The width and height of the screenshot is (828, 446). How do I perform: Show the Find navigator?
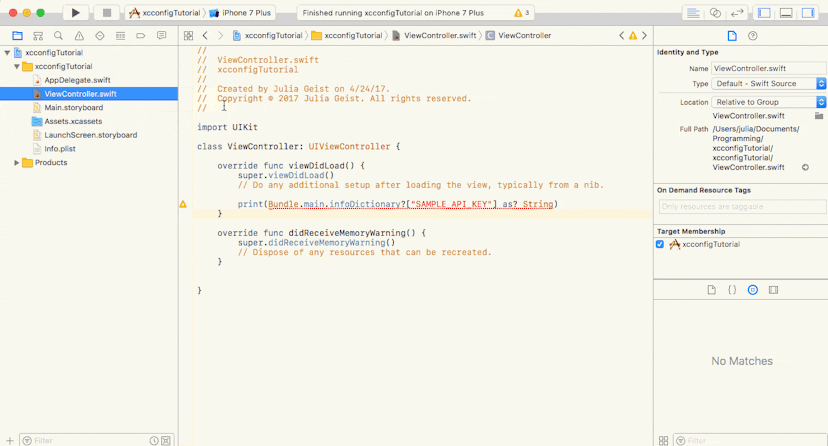59,36
